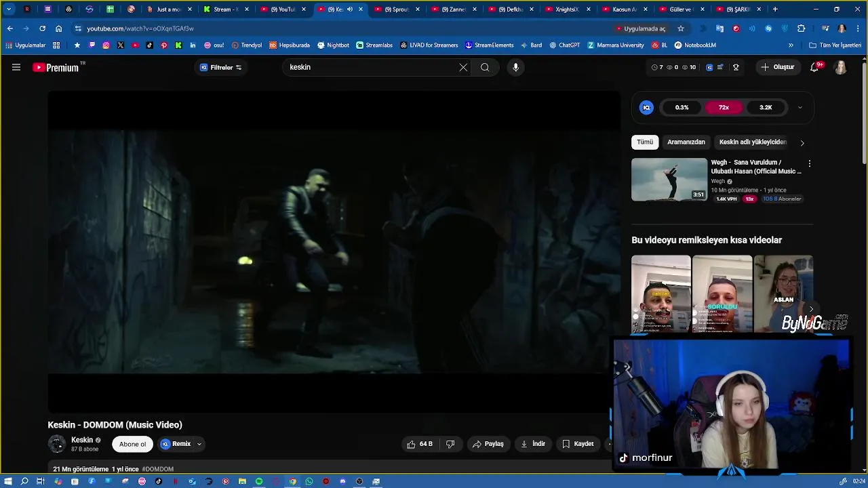Click the browser address bar URL
Image resolution: width=868 pixels, height=488 pixels.
[140, 28]
